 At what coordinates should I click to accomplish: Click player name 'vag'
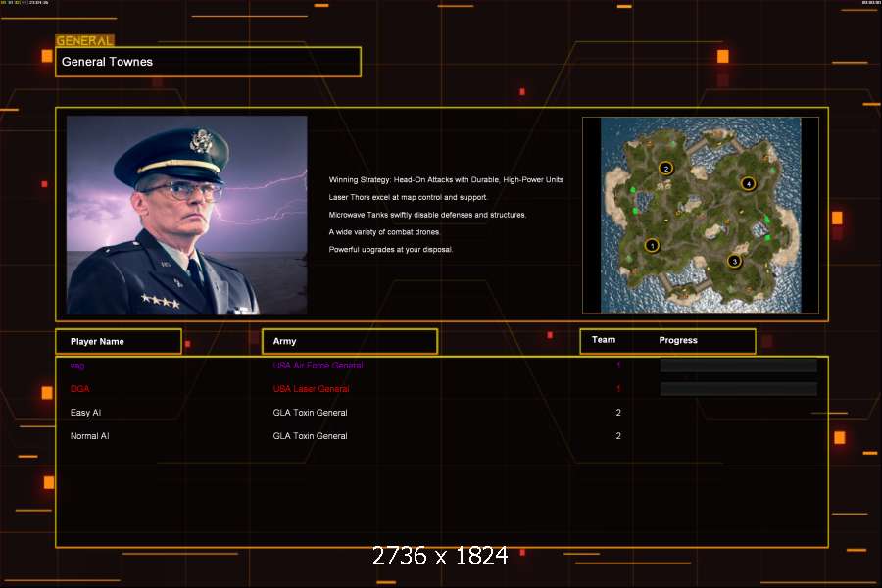(x=77, y=366)
